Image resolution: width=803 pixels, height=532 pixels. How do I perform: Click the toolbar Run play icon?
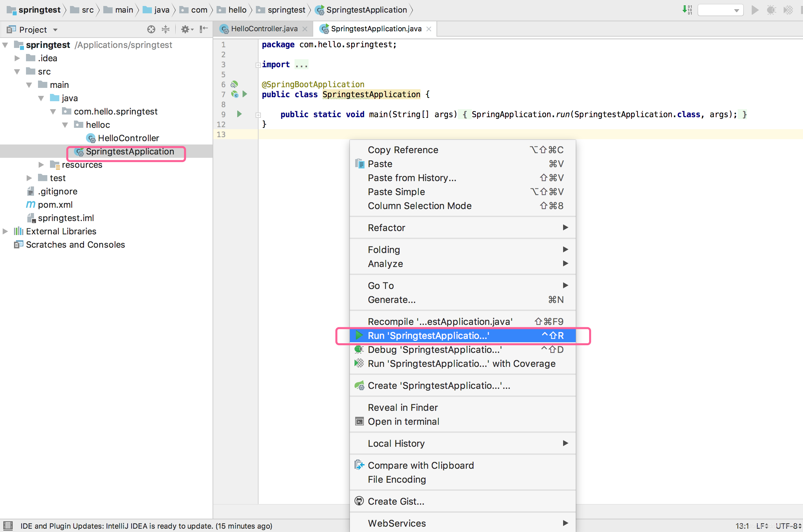(754, 10)
